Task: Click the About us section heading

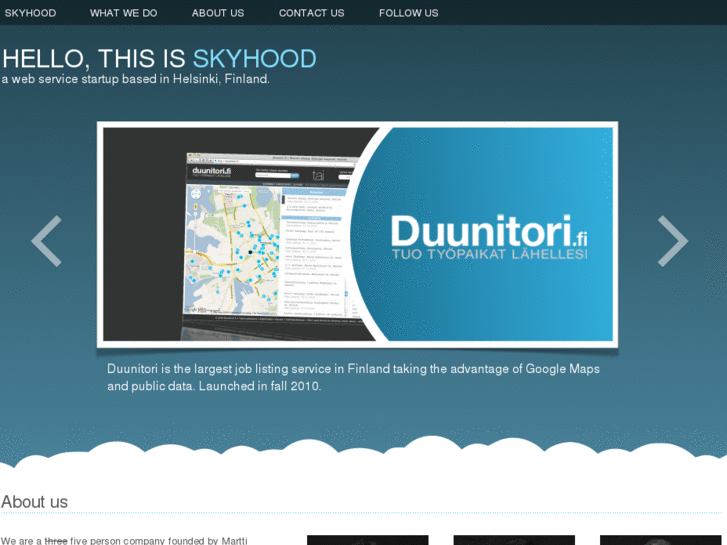Action: click(34, 502)
